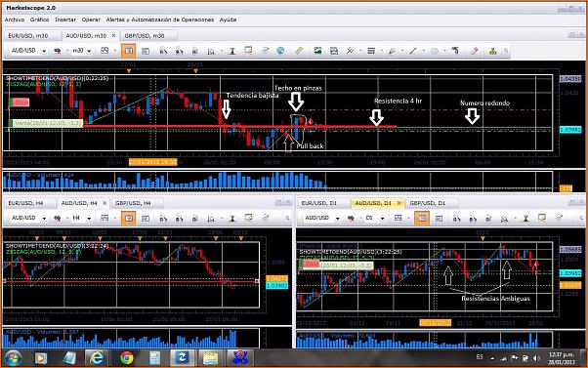Screen dimensions: 588x368
Task: Expand chart type dropdown arrow in m30 toolbar
Action: (x=114, y=51)
